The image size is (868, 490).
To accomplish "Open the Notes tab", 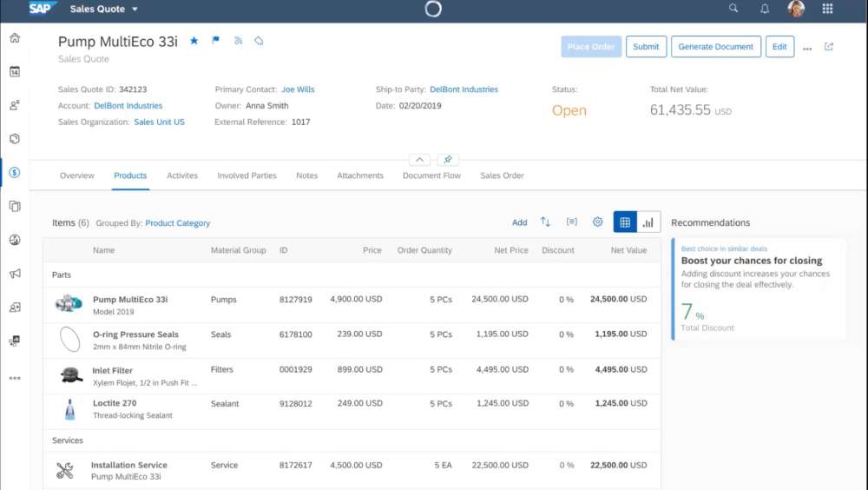I will (306, 175).
